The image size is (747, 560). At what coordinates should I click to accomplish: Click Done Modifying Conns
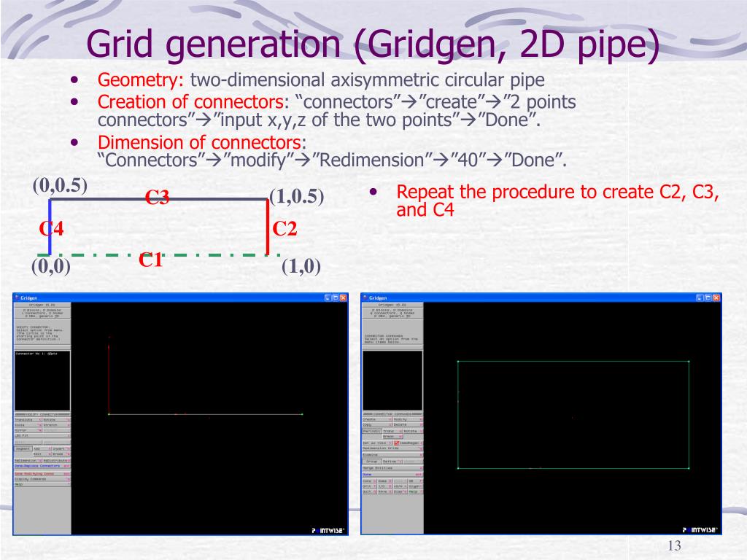pos(42,474)
